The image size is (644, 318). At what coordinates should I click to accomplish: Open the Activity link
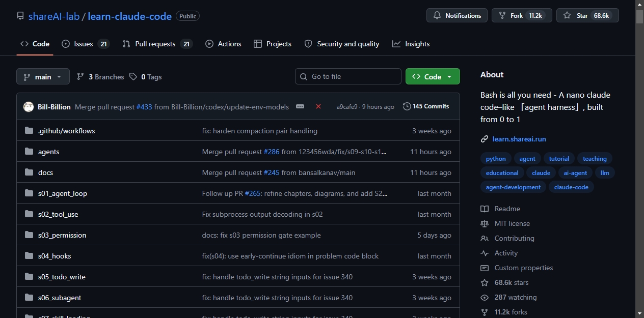(x=499, y=253)
